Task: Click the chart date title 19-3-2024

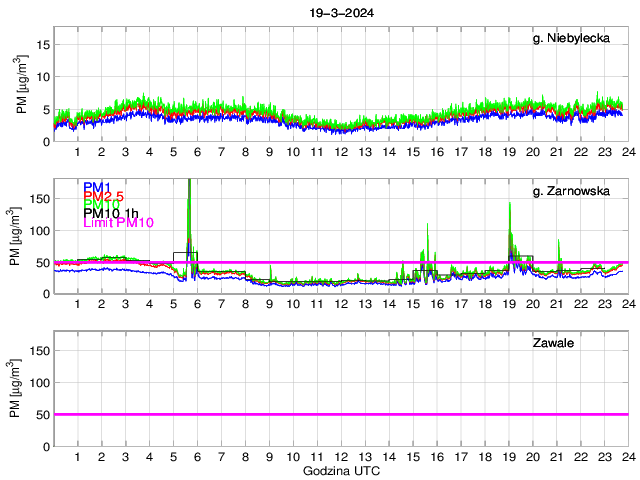Action: 340,12
